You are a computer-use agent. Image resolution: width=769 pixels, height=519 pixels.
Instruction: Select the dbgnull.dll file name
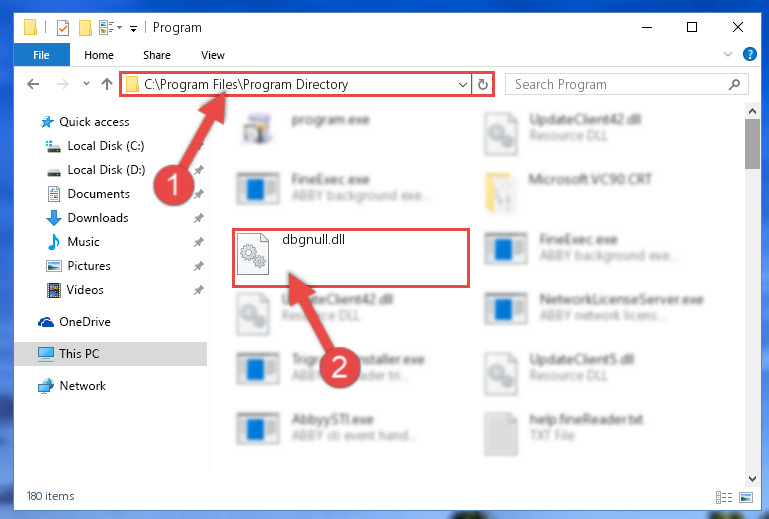[313, 239]
